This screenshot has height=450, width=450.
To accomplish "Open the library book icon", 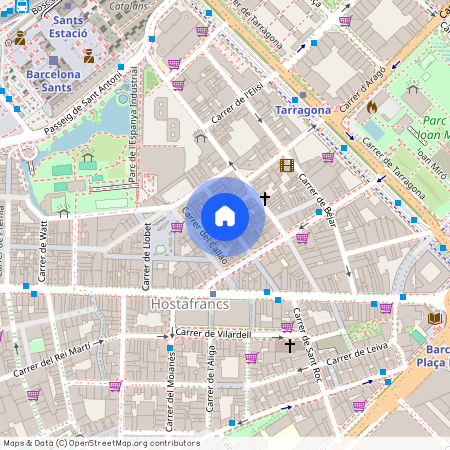I will [435, 318].
